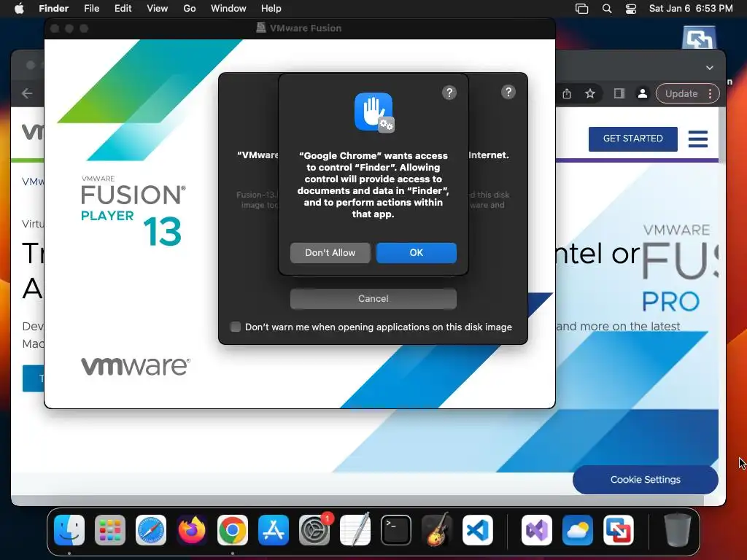This screenshot has width=747, height=560.
Task: Open Cookie Settings on the web page
Action: pos(645,480)
